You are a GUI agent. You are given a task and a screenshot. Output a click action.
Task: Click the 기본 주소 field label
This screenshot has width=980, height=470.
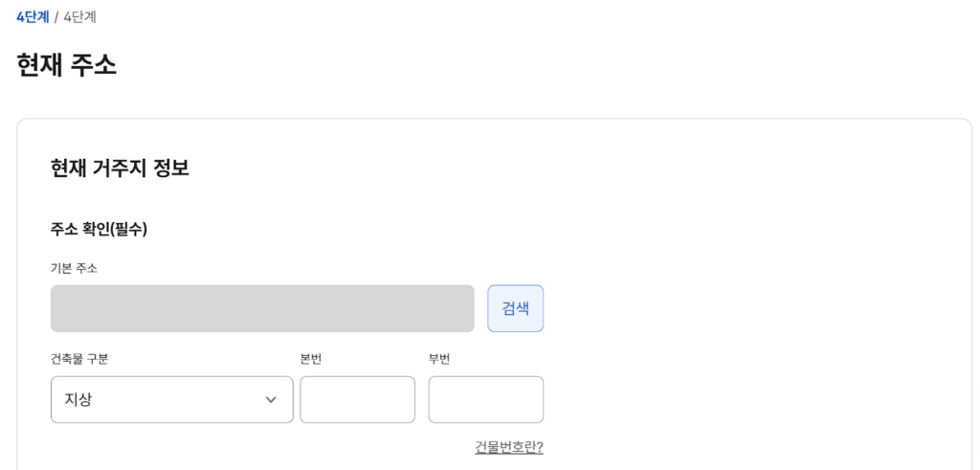(x=74, y=268)
